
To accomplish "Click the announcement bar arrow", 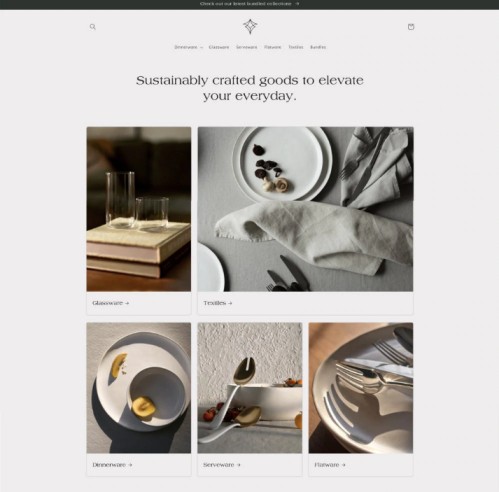I will (297, 4).
